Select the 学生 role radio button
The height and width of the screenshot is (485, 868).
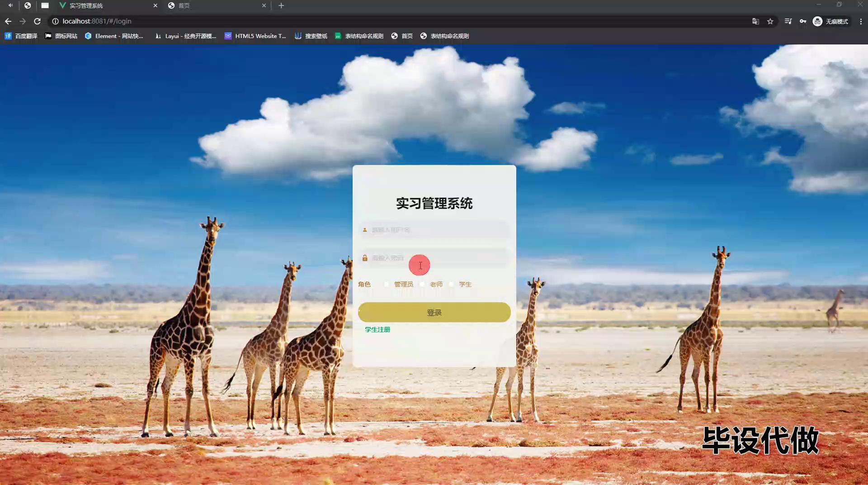[x=451, y=284]
